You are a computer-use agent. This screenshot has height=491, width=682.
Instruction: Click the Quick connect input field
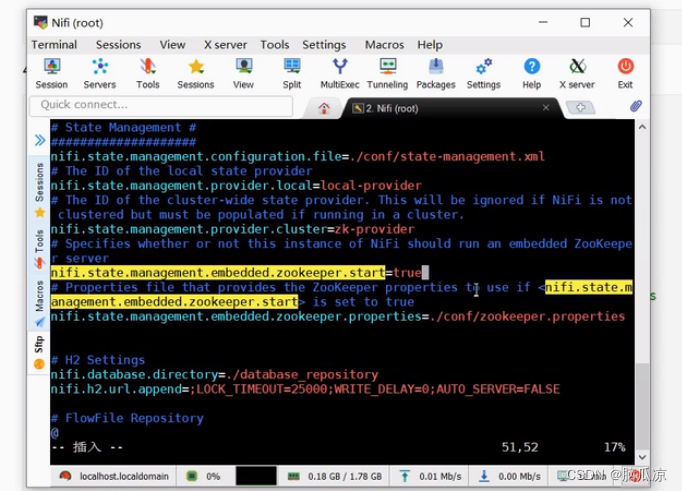[x=161, y=105]
